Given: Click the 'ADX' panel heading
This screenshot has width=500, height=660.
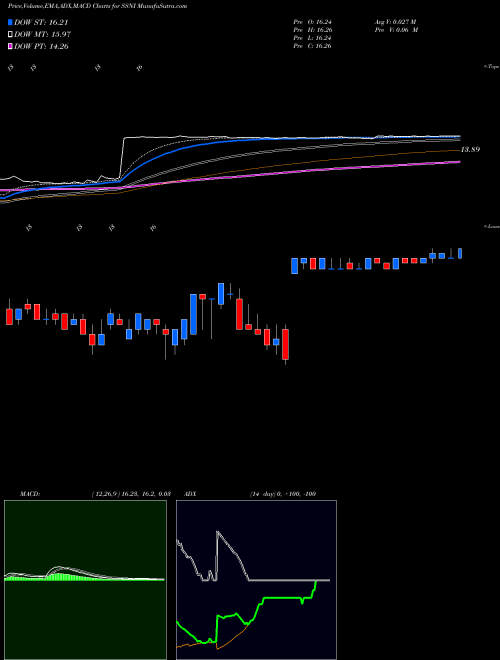Looking at the screenshot, I should (x=190, y=494).
